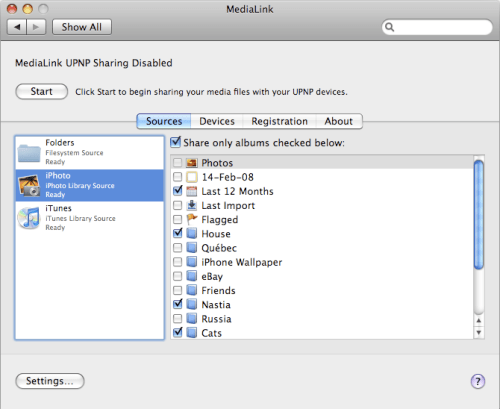The image size is (500, 409).
Task: Select the iTunes library source icon
Action: pos(29,218)
